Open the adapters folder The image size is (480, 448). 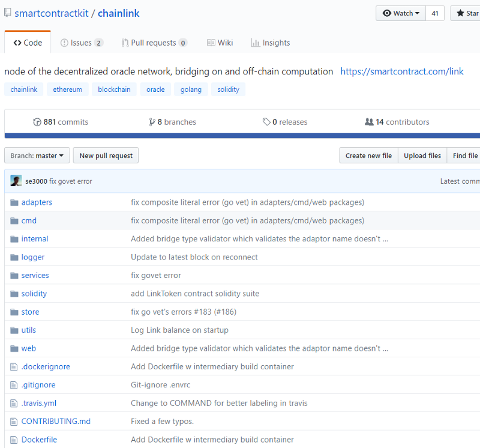[37, 202]
